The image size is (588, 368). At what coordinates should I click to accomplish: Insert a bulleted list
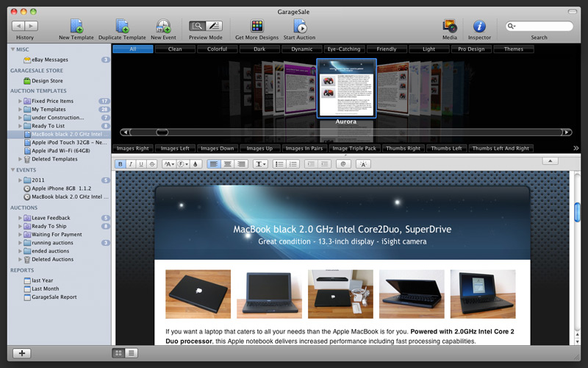[x=279, y=164]
